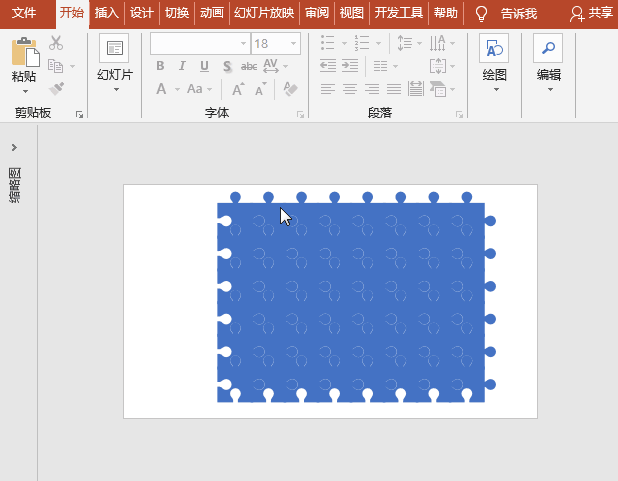The width and height of the screenshot is (618, 481).
Task: Click the Clear Formatting eraser icon
Action: pos(291,89)
